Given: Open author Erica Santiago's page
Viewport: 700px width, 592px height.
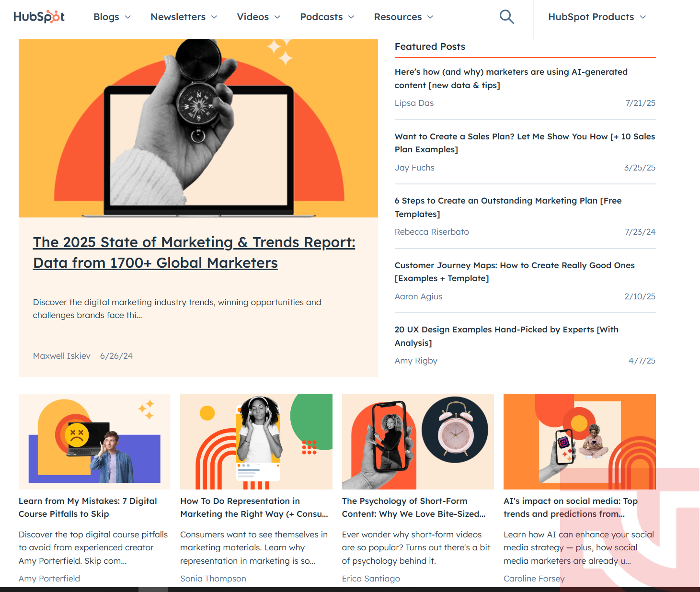Looking at the screenshot, I should (371, 579).
